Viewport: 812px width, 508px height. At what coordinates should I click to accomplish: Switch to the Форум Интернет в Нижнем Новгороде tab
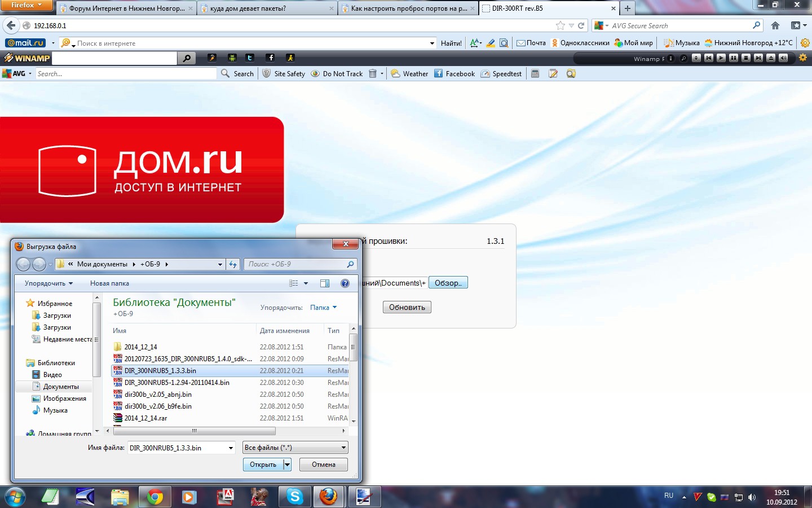126,8
